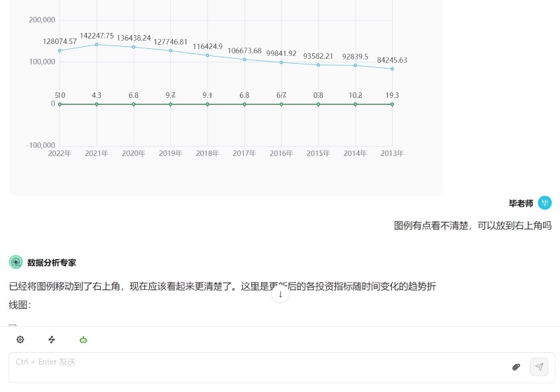
Task: Open the settings gear icon above input
Action: point(20,339)
